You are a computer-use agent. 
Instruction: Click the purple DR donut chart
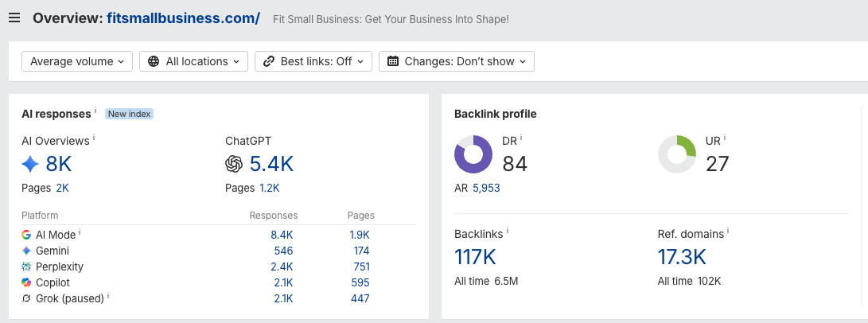click(x=473, y=154)
